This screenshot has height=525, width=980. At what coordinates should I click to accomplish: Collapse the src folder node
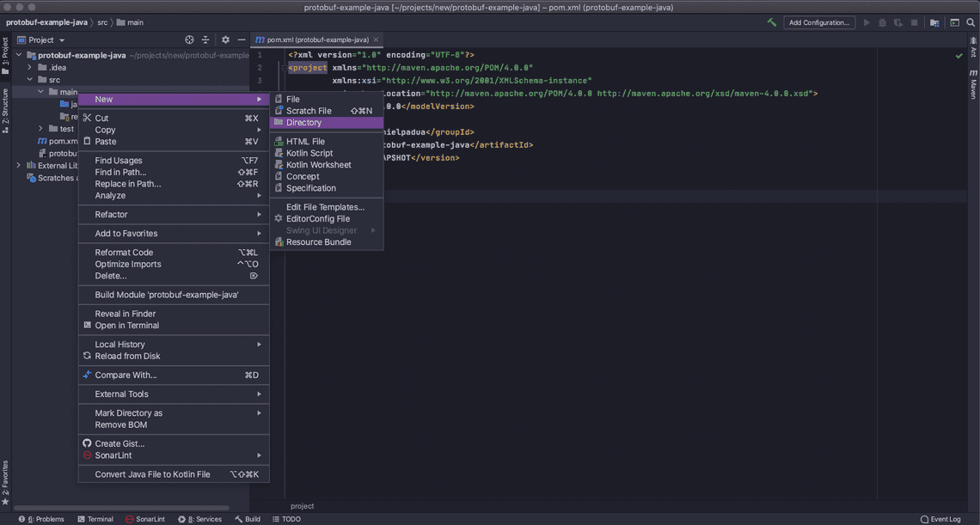point(28,79)
